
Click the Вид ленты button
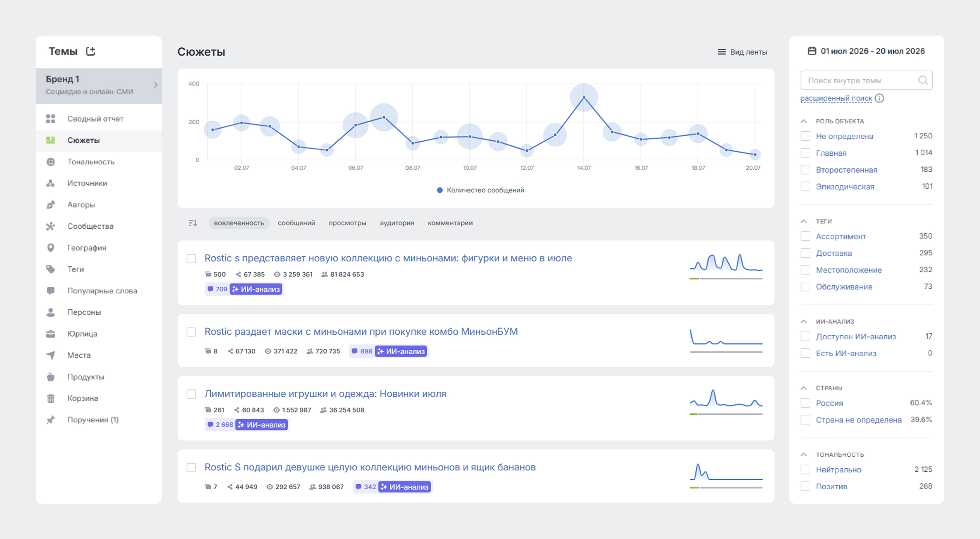[742, 52]
